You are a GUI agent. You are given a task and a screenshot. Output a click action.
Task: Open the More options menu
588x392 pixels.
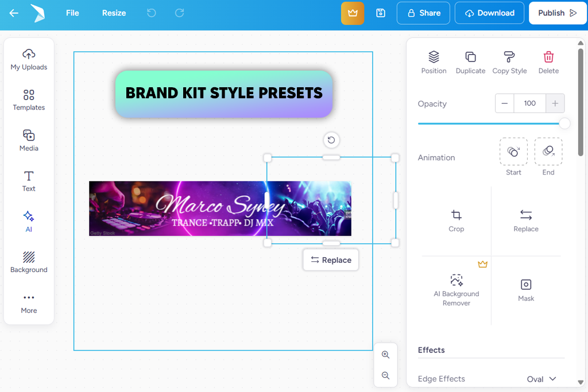tap(29, 303)
